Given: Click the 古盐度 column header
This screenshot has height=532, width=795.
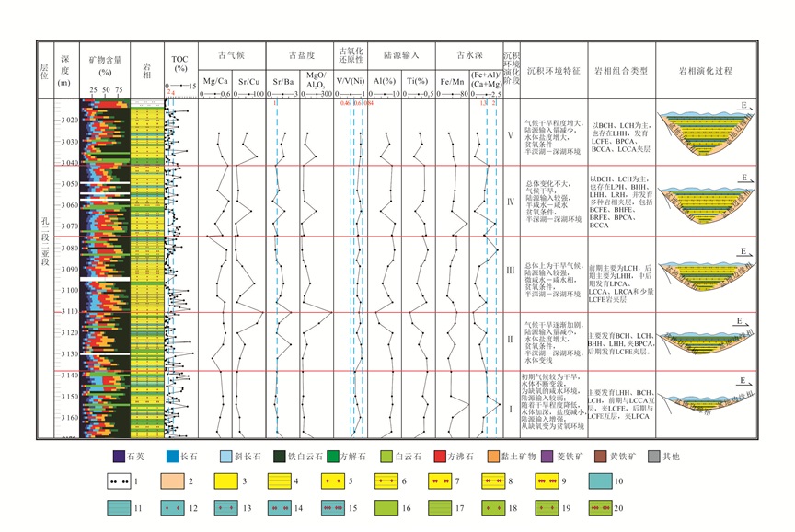Looking at the screenshot, I should tap(302, 56).
